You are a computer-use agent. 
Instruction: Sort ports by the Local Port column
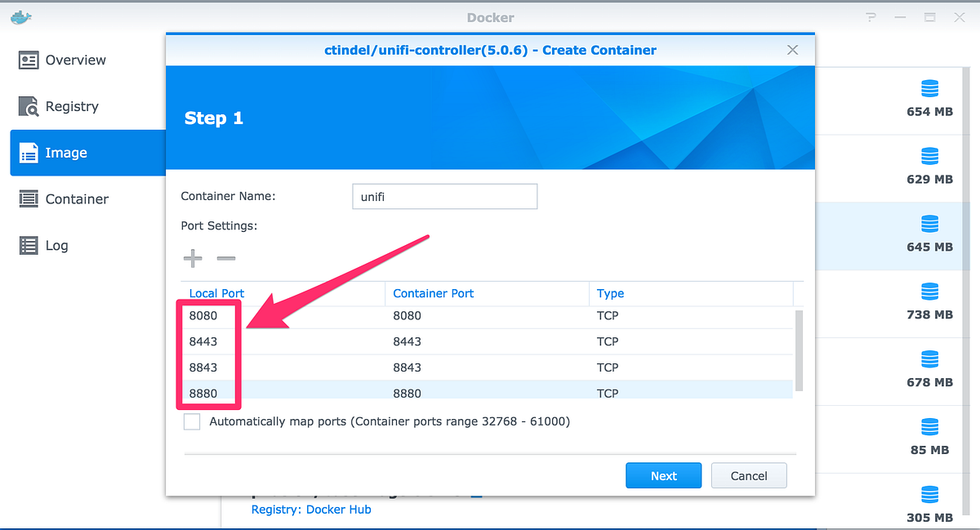pyautogui.click(x=216, y=293)
